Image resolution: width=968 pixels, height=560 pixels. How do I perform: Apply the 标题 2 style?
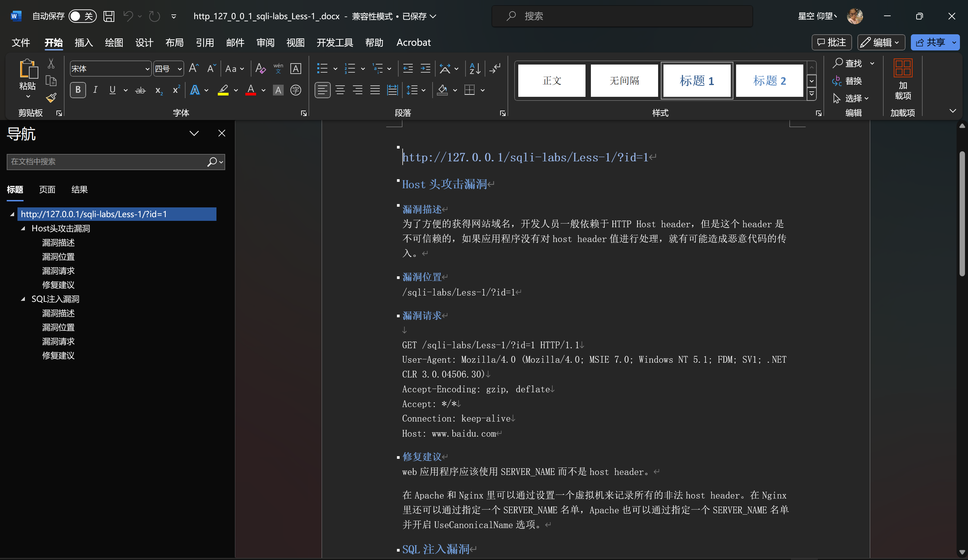coord(769,81)
